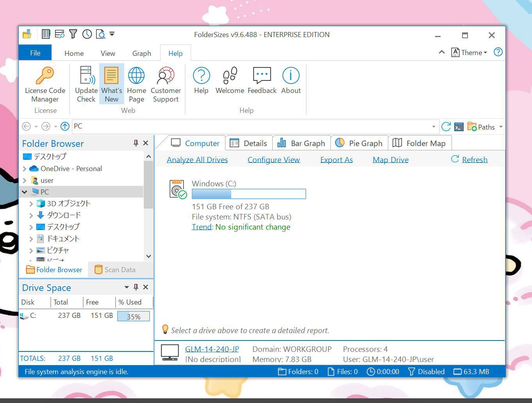Open the Welcome screen
532x403 pixels.
[x=230, y=80]
